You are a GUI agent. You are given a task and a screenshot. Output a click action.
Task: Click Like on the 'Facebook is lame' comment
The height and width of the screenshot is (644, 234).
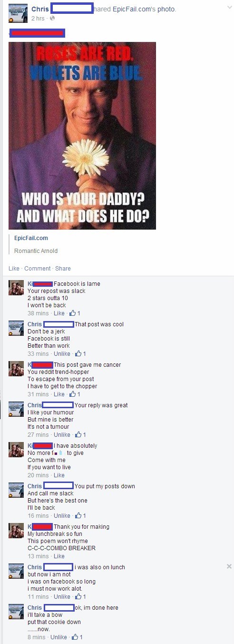(59, 313)
